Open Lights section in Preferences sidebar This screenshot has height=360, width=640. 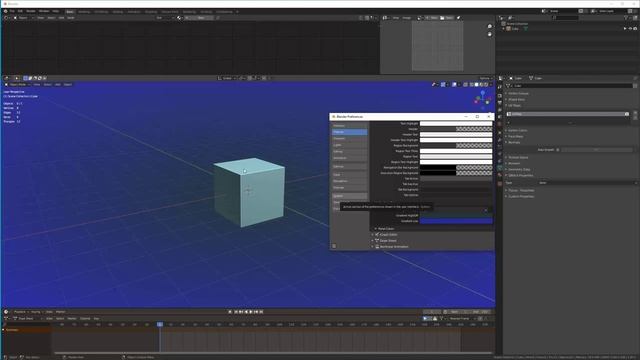pos(349,145)
